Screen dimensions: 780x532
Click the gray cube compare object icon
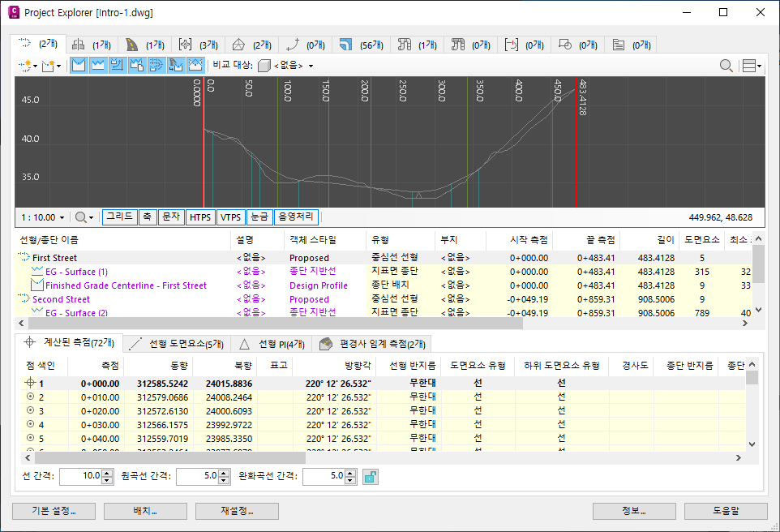(x=264, y=66)
